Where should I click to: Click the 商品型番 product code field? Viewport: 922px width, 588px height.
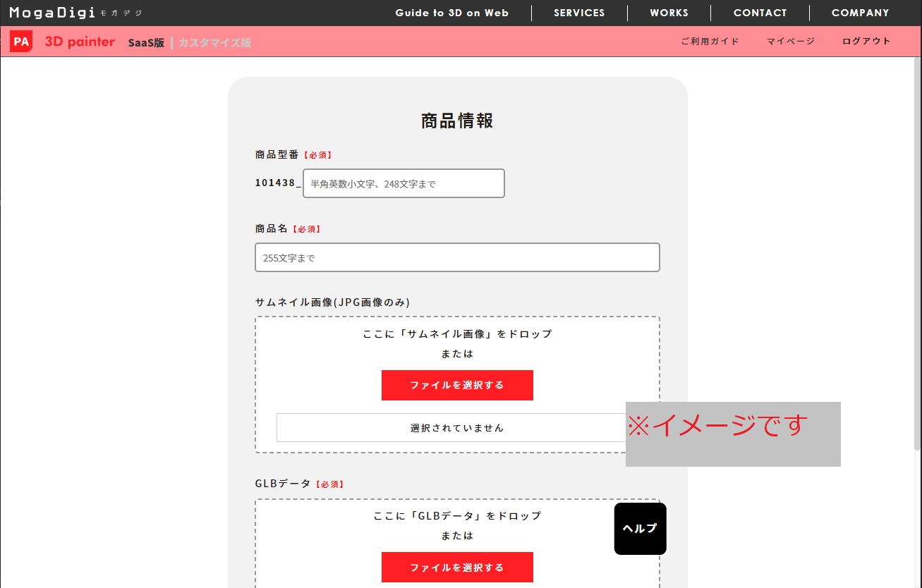(x=404, y=183)
